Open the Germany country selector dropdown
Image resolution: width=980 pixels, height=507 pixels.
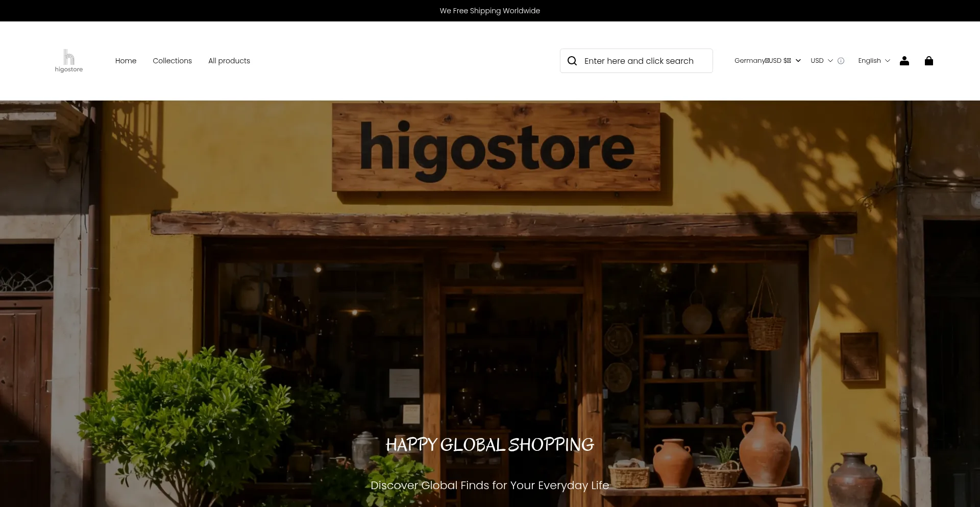click(x=763, y=61)
